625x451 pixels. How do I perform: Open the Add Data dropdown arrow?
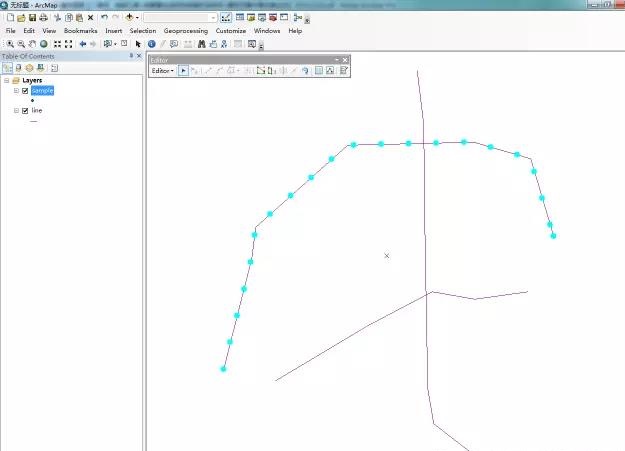coord(137,18)
